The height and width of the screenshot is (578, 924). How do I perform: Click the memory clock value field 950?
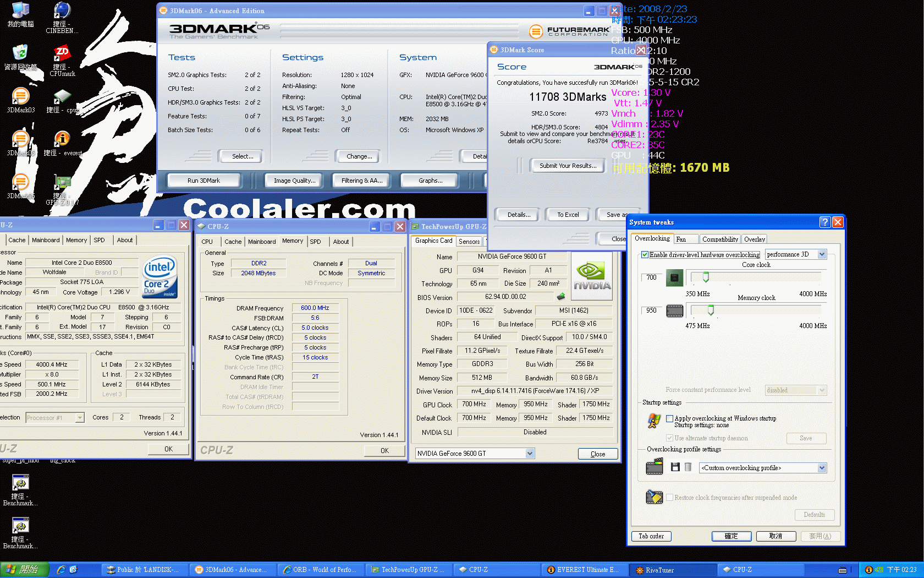click(x=652, y=310)
